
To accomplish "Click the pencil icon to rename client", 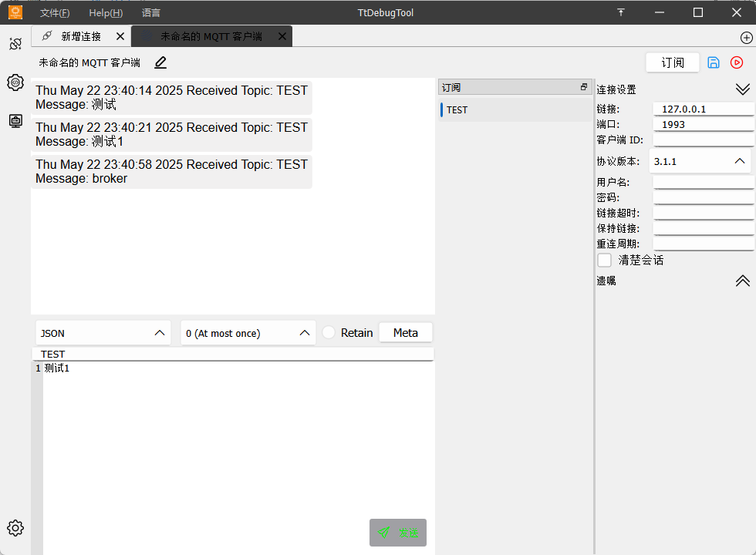I will (x=160, y=62).
